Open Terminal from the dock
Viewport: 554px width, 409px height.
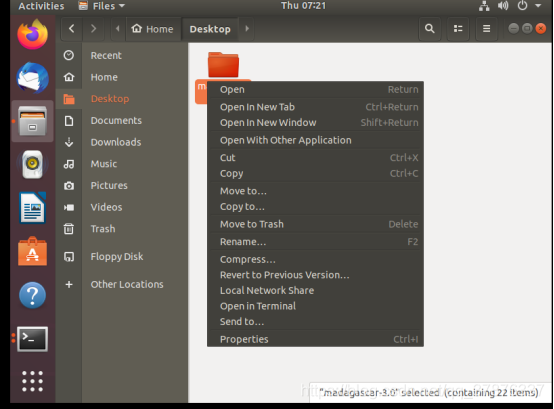[33, 339]
